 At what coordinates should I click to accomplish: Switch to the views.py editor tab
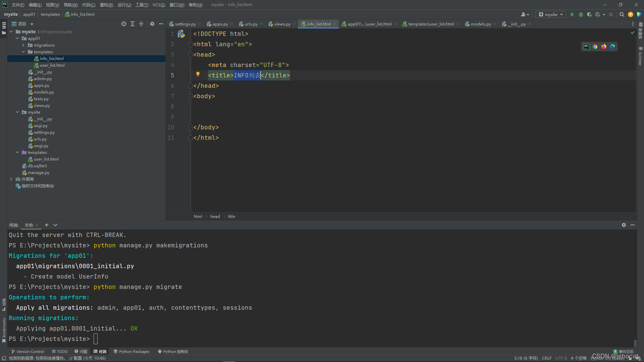coord(282,24)
